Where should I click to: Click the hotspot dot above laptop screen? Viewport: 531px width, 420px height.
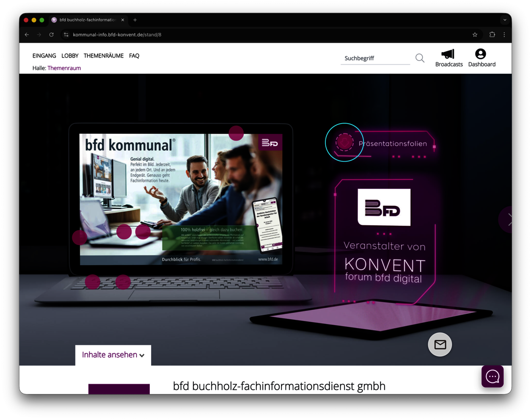(236, 133)
